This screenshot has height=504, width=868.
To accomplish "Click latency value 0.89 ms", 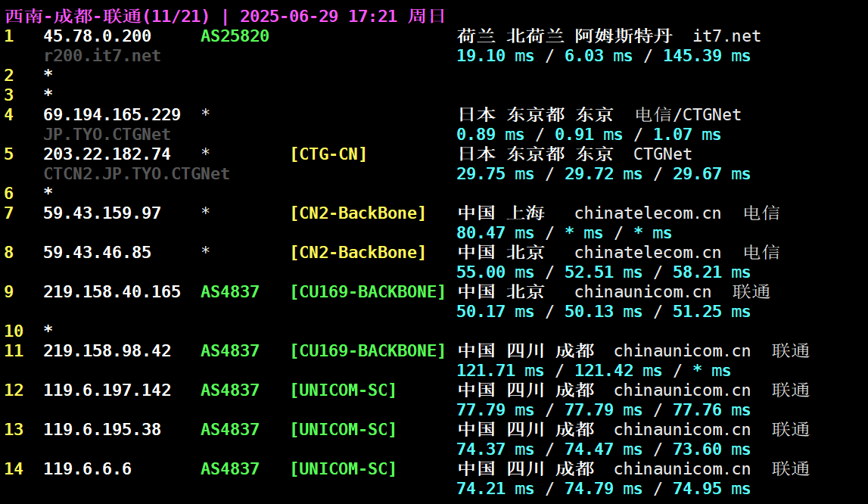I will tap(490, 134).
